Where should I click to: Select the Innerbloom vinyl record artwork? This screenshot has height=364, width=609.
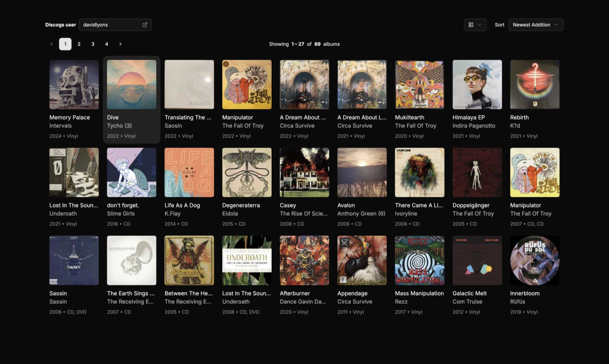(535, 260)
